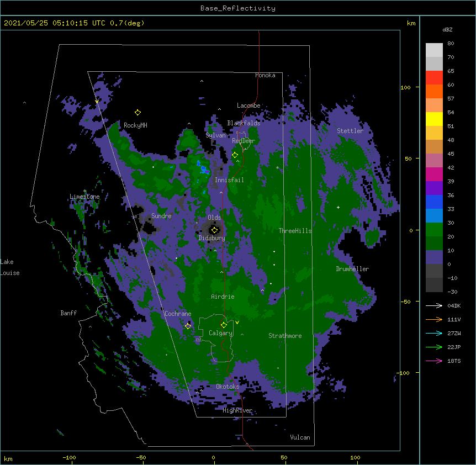Viewport: 476px width, 465px height.
Task: Click the Stettler city label
Action: [350, 131]
